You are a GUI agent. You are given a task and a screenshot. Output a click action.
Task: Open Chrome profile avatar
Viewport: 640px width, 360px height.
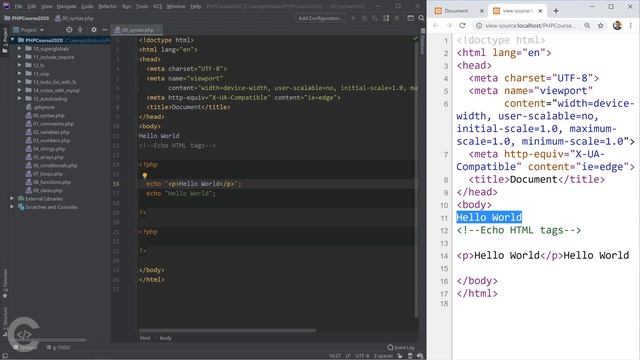coord(617,25)
